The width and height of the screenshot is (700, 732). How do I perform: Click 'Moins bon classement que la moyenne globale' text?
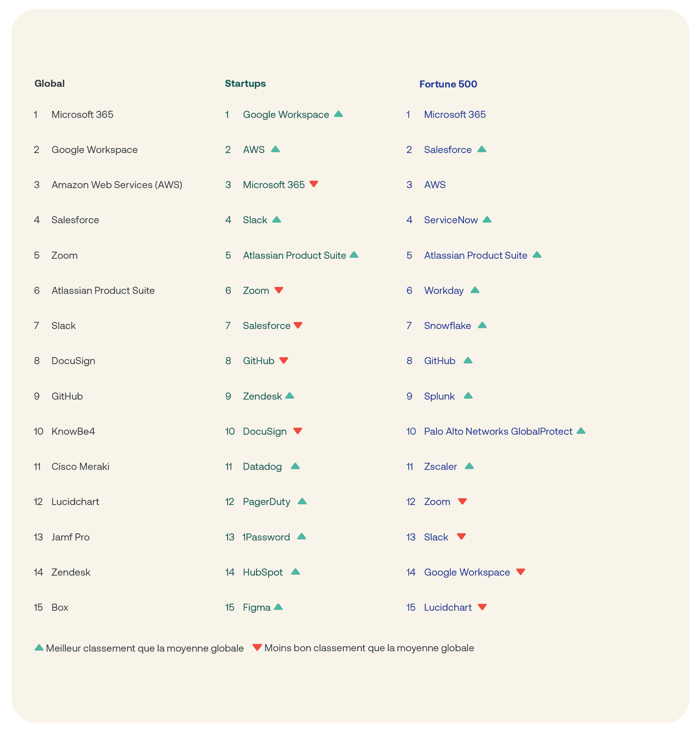click(x=369, y=648)
